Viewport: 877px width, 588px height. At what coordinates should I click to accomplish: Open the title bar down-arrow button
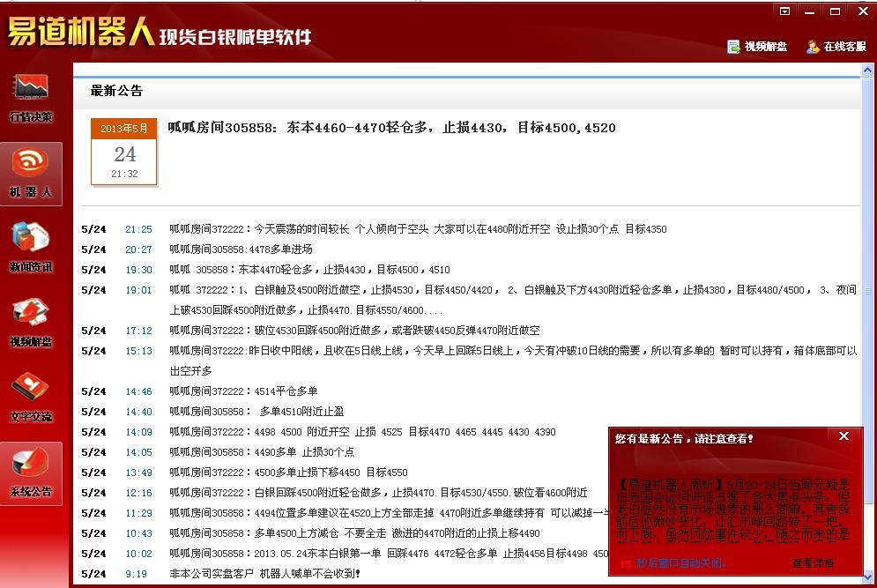tap(784, 11)
